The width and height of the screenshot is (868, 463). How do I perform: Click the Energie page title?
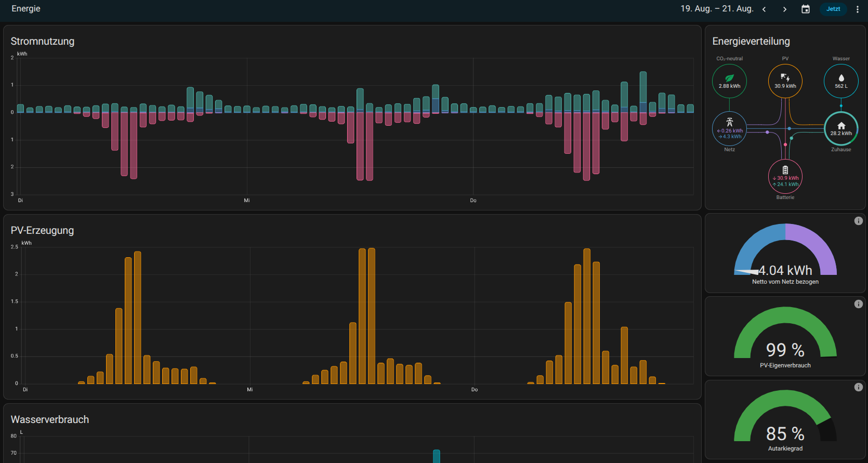click(x=26, y=9)
